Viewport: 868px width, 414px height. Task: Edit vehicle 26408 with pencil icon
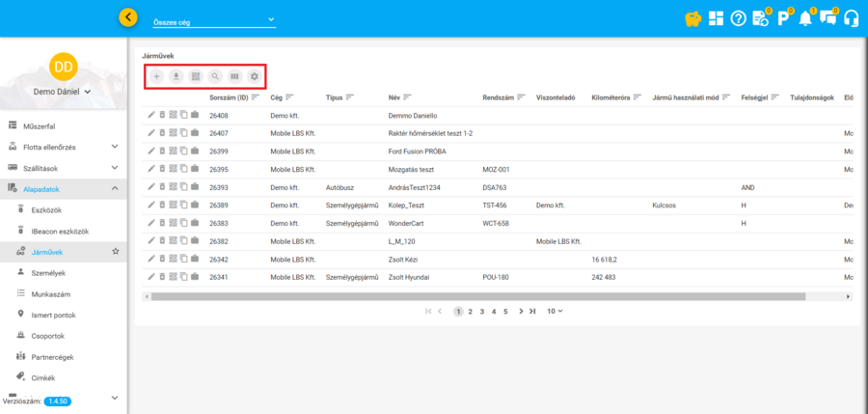(151, 115)
